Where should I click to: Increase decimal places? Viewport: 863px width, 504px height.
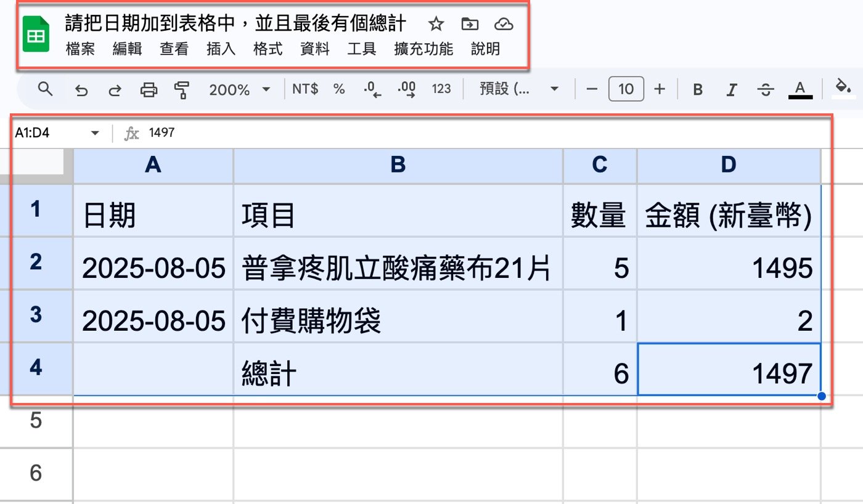coord(407,90)
